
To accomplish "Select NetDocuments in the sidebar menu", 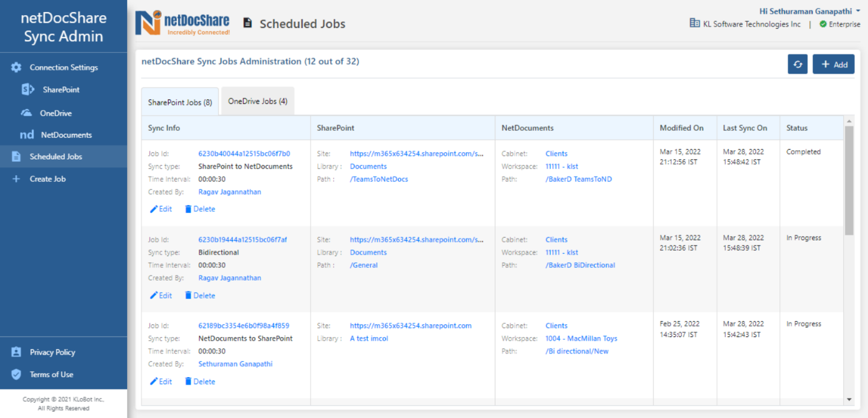I will pos(66,135).
